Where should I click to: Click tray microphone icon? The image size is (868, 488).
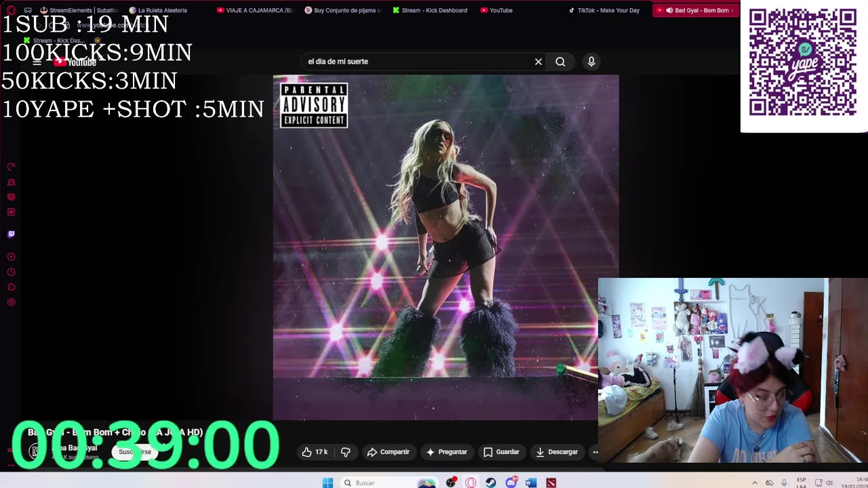(785, 483)
